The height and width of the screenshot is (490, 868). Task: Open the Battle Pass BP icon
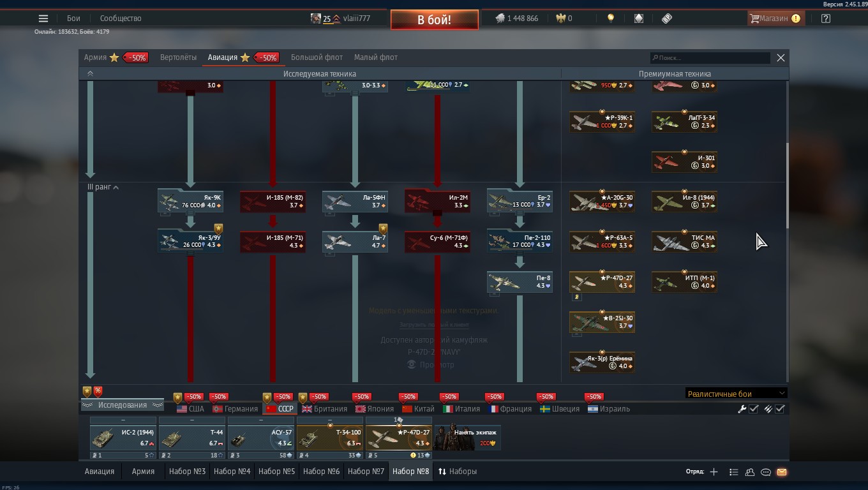point(667,19)
